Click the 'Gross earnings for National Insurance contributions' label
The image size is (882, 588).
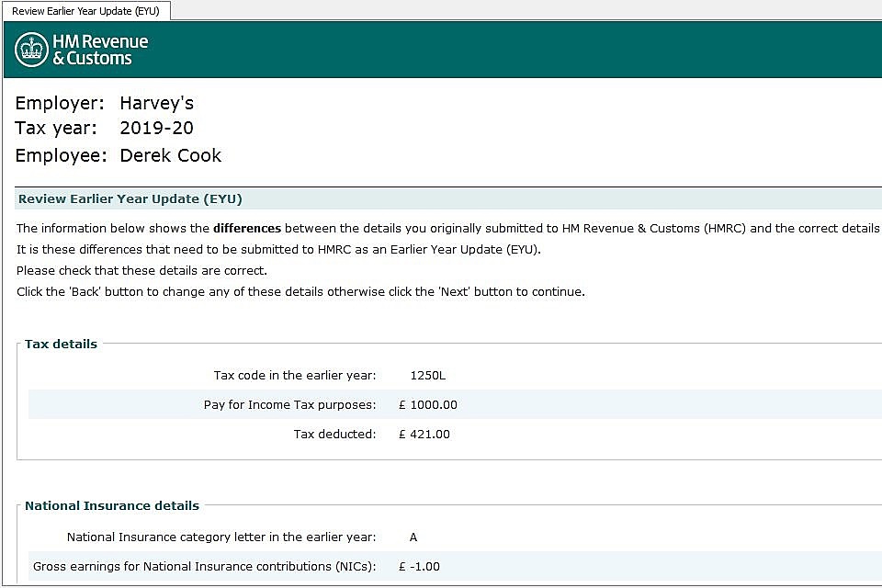tap(204, 566)
